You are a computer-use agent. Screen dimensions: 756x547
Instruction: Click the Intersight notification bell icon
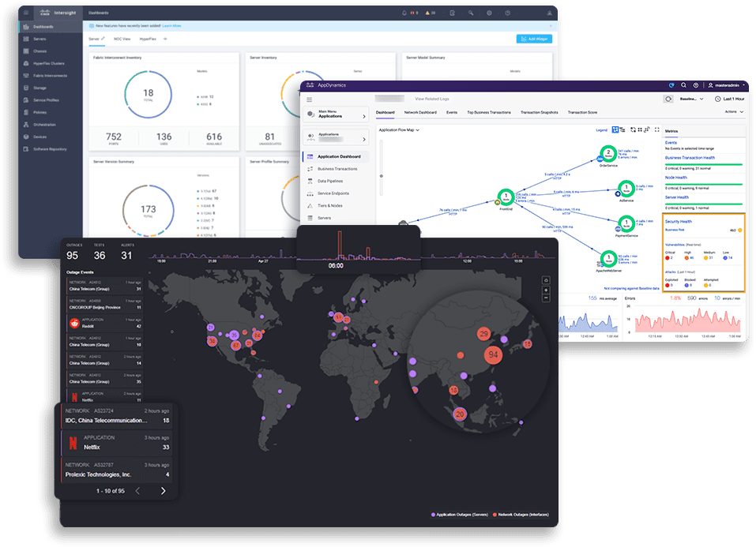coord(405,13)
